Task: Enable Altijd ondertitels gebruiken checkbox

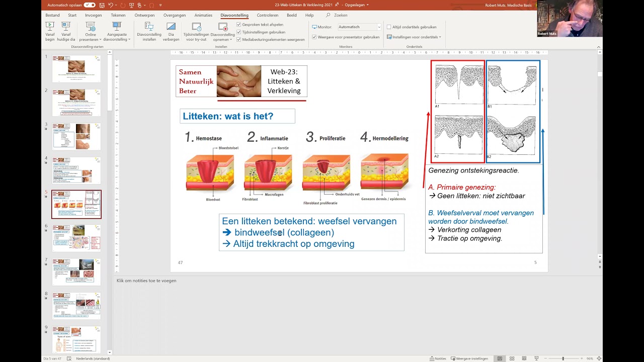Action: click(x=389, y=27)
